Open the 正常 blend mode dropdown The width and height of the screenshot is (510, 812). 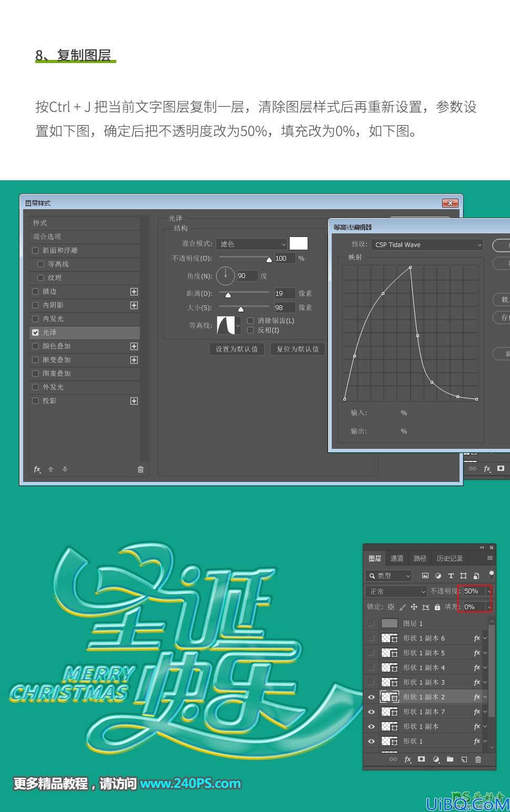pyautogui.click(x=396, y=591)
